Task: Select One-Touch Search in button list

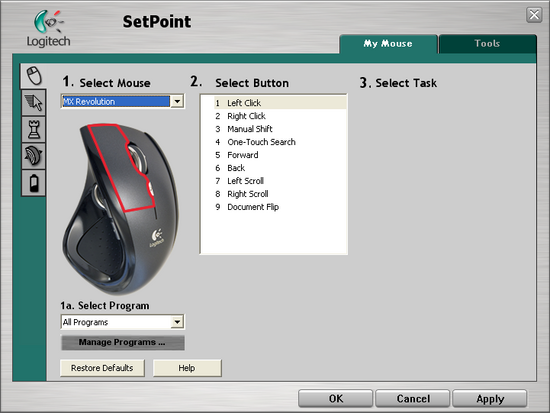Action: pos(280,142)
